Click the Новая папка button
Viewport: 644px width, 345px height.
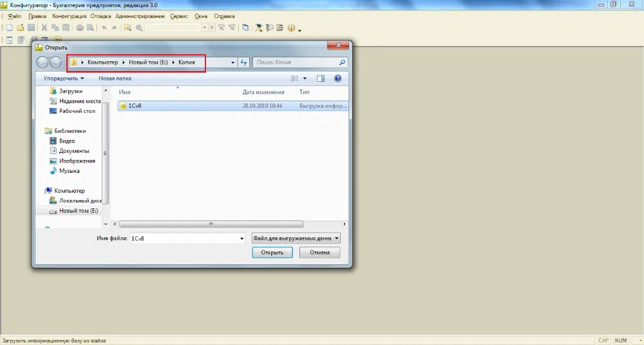click(115, 79)
